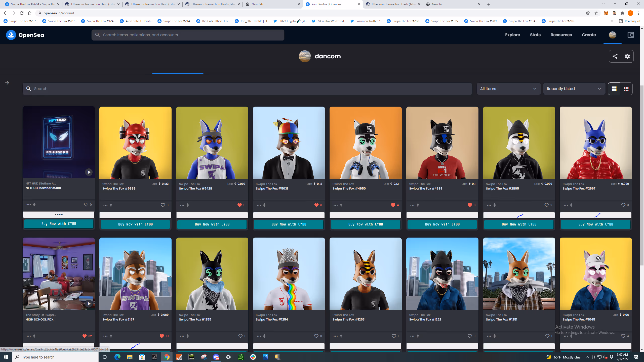Open the All items dropdown

click(508, 89)
